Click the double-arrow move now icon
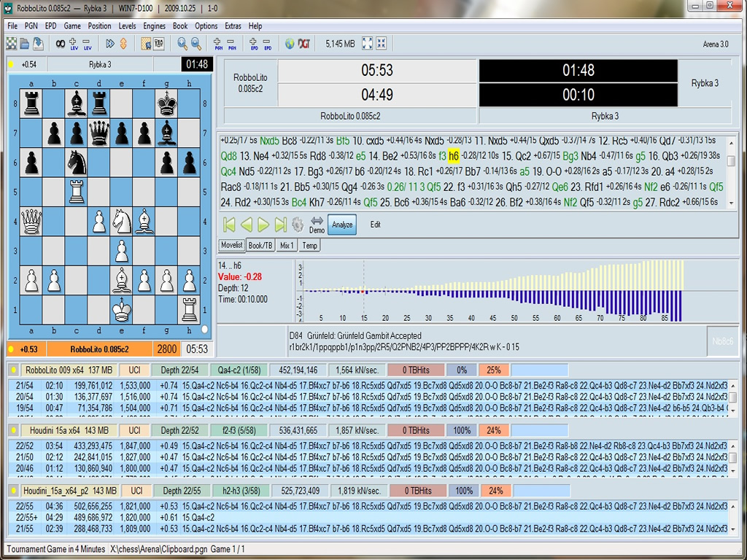 coord(110,44)
